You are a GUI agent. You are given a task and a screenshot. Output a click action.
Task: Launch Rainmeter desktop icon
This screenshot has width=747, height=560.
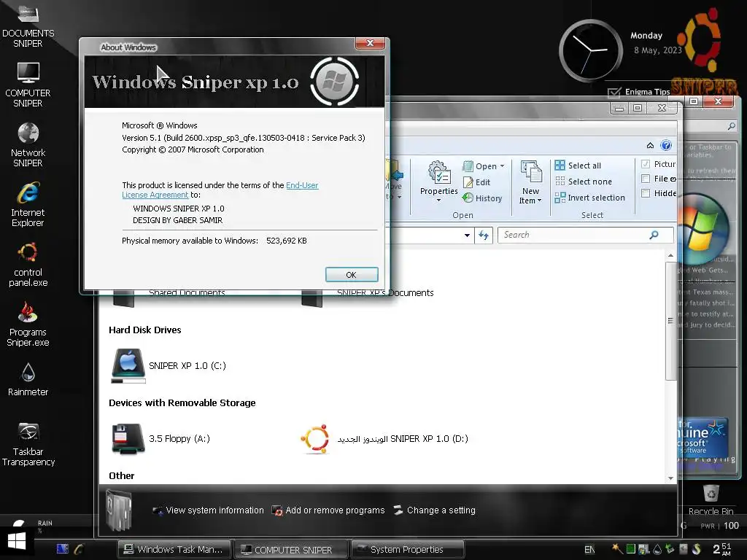(x=28, y=379)
